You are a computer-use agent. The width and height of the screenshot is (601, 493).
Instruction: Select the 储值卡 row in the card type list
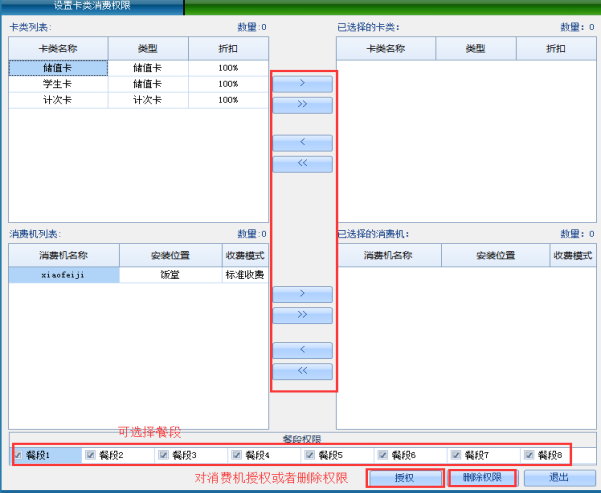pos(138,68)
